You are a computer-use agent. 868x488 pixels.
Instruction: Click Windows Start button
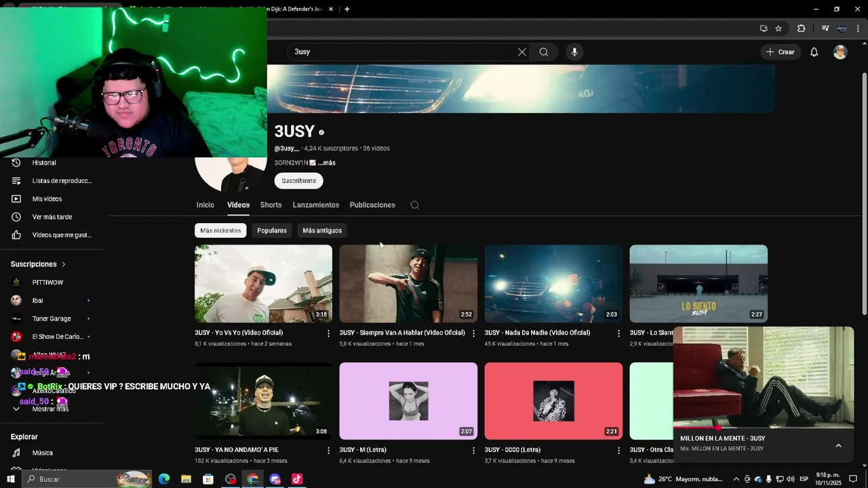coord(11,479)
